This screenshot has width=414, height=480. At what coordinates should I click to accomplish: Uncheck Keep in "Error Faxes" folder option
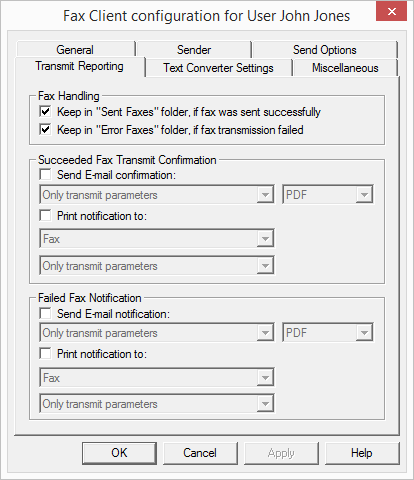pyautogui.click(x=45, y=130)
